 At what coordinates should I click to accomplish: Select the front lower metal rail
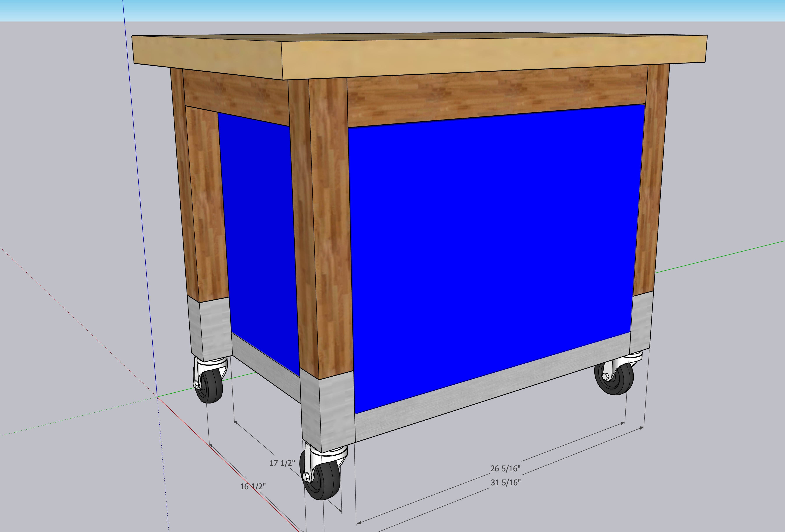493,387
